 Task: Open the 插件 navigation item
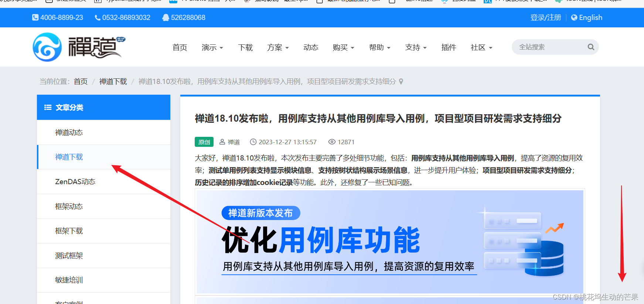tap(449, 47)
